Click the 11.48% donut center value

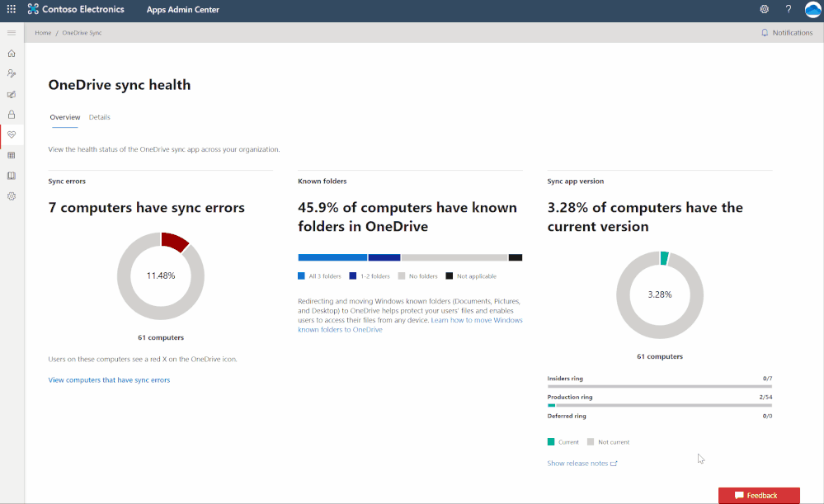pos(161,276)
